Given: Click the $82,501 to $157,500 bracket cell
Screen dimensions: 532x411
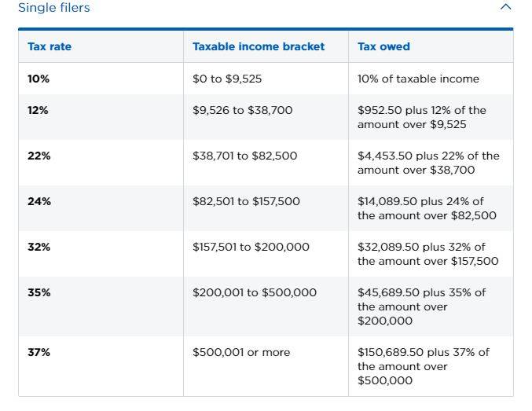Looking at the screenshot, I should [246, 201].
